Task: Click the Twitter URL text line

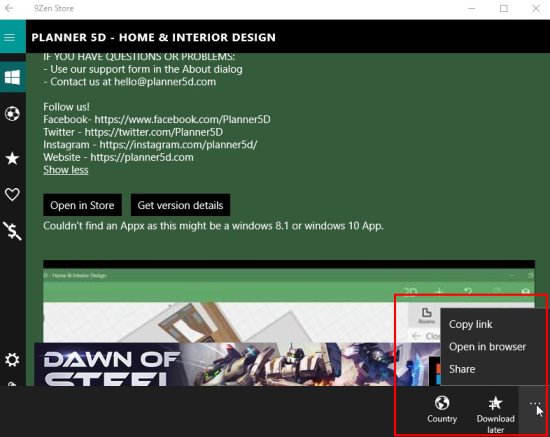Action: (x=133, y=132)
